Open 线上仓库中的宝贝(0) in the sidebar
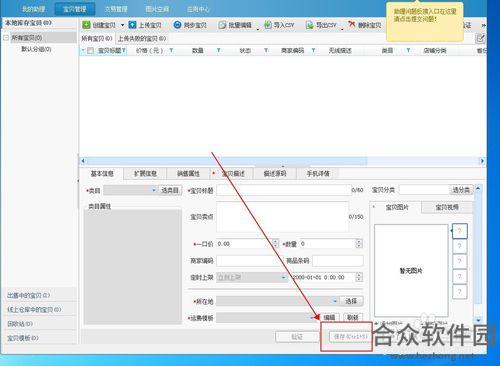 [x=39, y=309]
